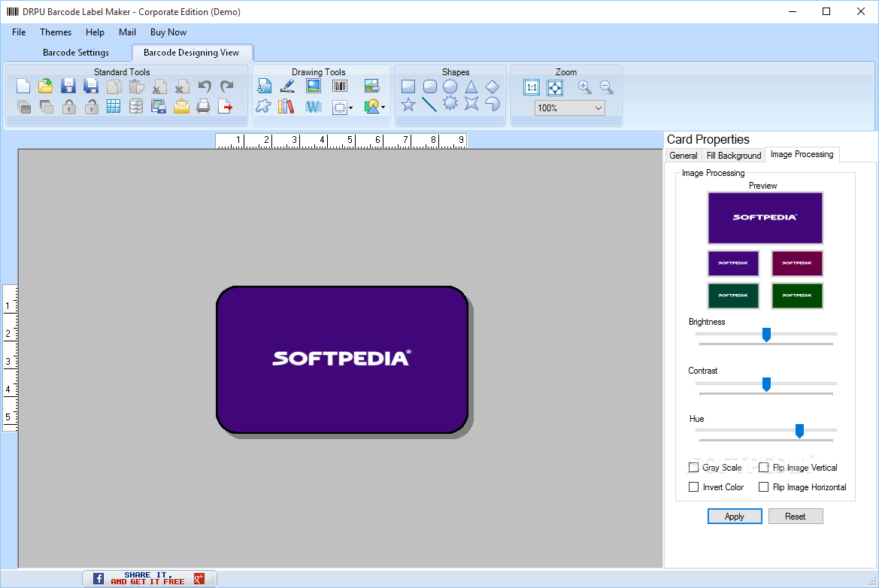Viewport: 879px width, 588px height.
Task: Send the label by email envelope icon
Action: coord(181,107)
